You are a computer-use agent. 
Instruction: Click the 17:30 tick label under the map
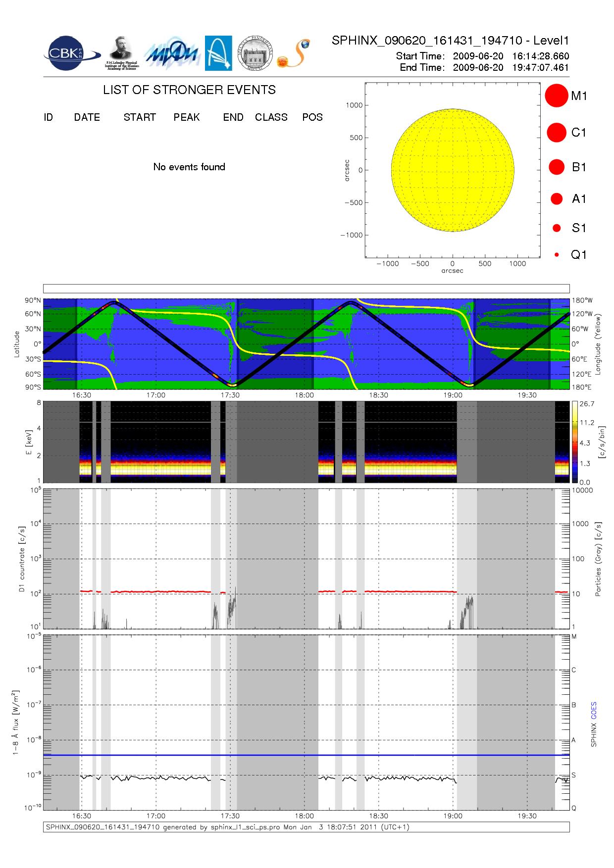click(230, 395)
